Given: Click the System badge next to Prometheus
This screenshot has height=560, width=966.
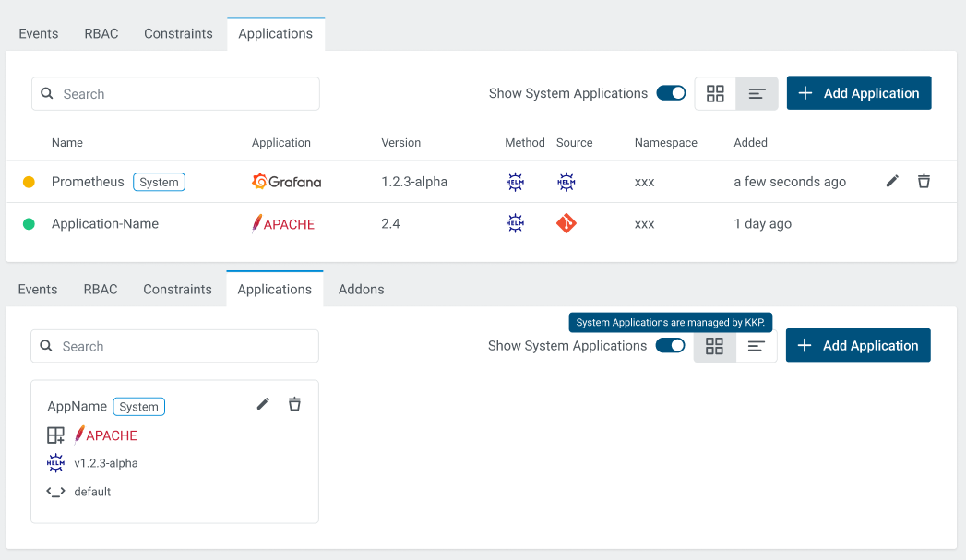Looking at the screenshot, I should (x=159, y=182).
